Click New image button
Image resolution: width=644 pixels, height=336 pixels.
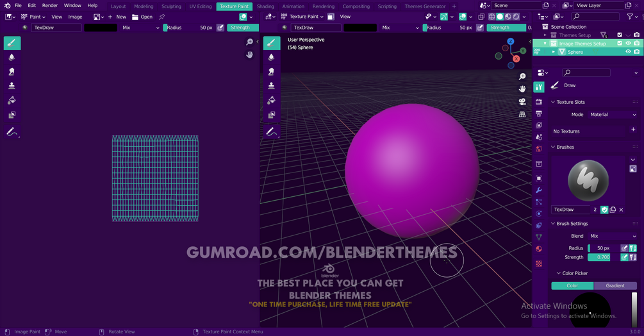pos(117,17)
